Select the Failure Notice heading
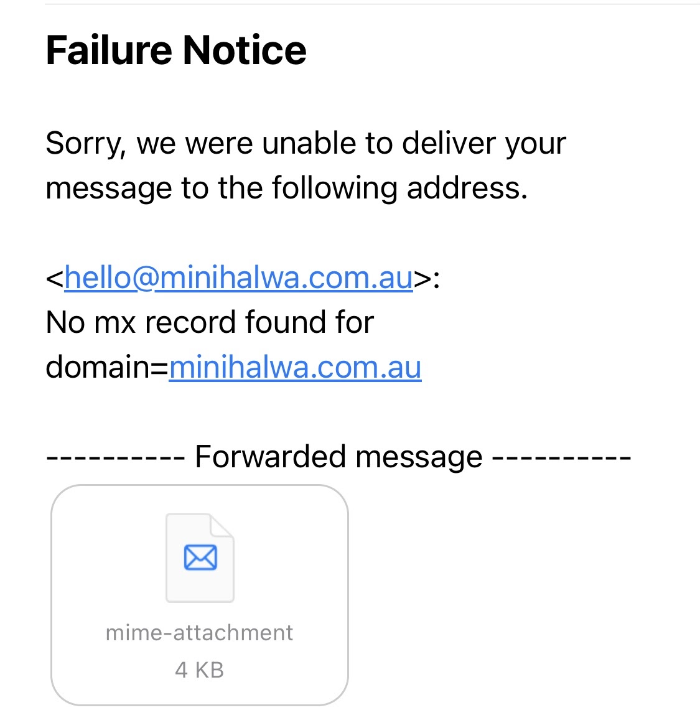Viewport: 700px width, 728px height. 176,50
